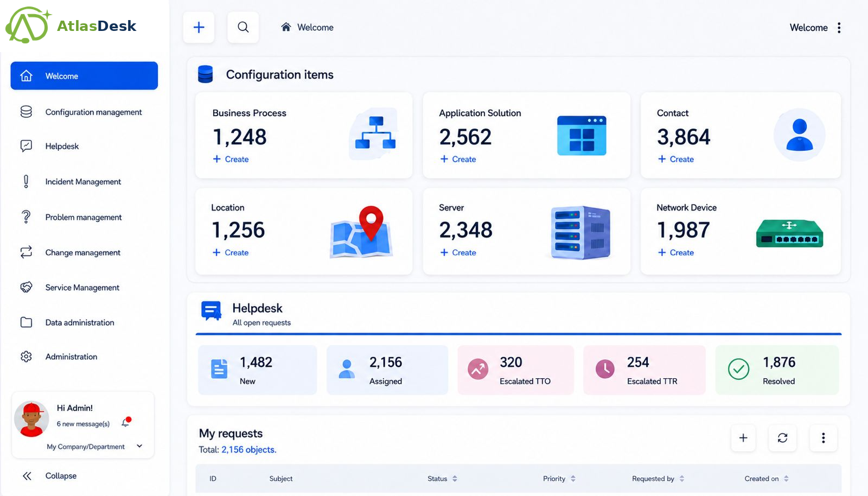Create a new Location

click(x=231, y=252)
